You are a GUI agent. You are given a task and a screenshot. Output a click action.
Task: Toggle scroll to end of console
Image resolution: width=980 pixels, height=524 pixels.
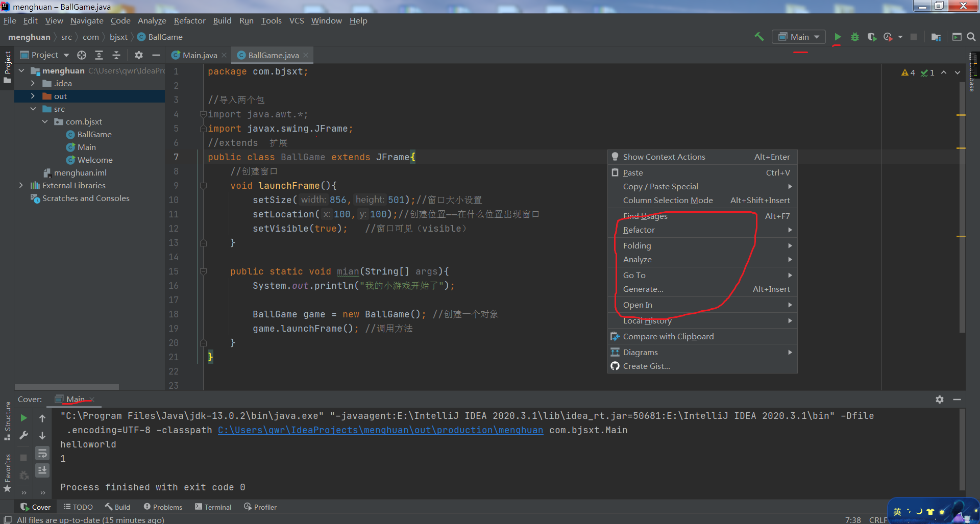(42, 470)
